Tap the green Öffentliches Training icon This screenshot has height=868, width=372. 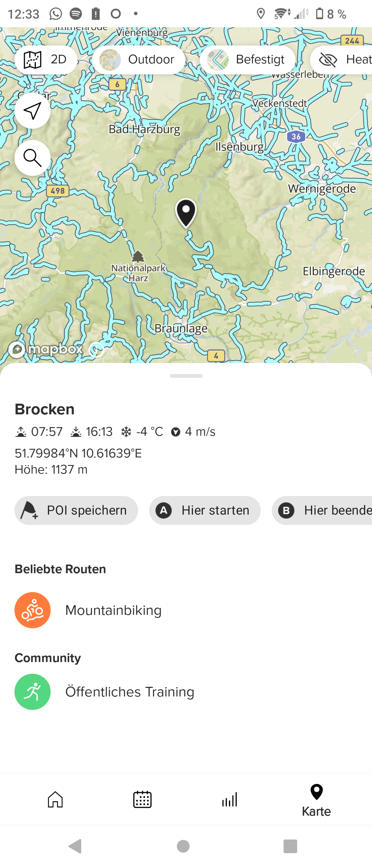click(x=32, y=692)
